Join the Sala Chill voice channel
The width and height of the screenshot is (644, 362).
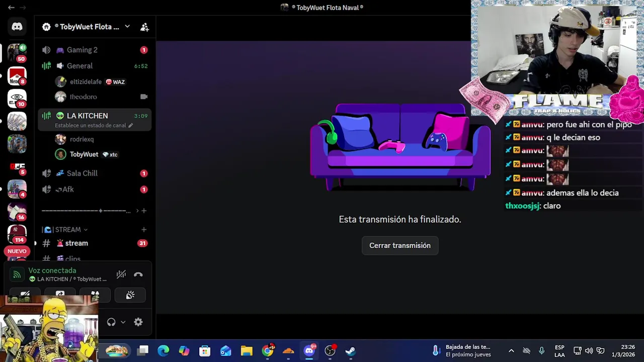pyautogui.click(x=95, y=173)
